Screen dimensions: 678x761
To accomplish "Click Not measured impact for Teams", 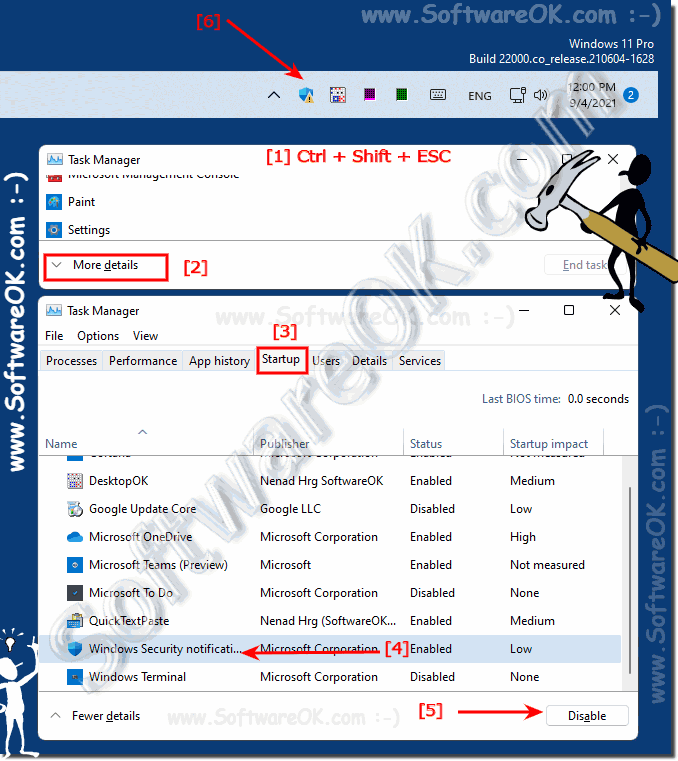I will click(x=547, y=565).
